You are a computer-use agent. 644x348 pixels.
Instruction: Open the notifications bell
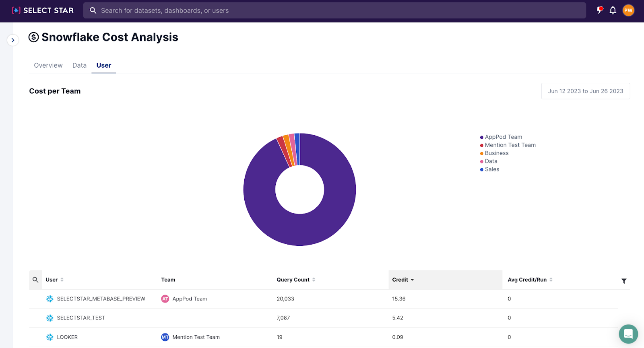coord(613,10)
